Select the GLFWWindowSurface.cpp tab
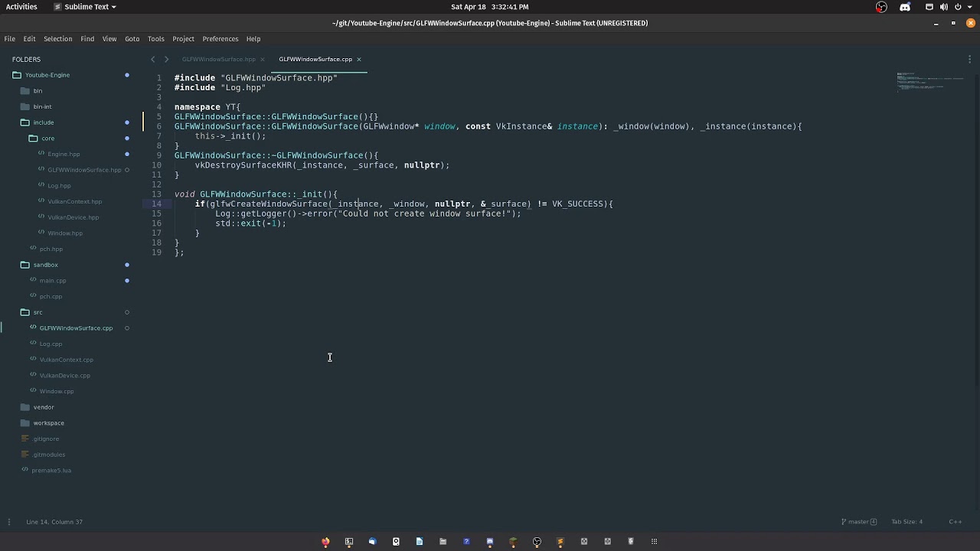 pos(315,59)
